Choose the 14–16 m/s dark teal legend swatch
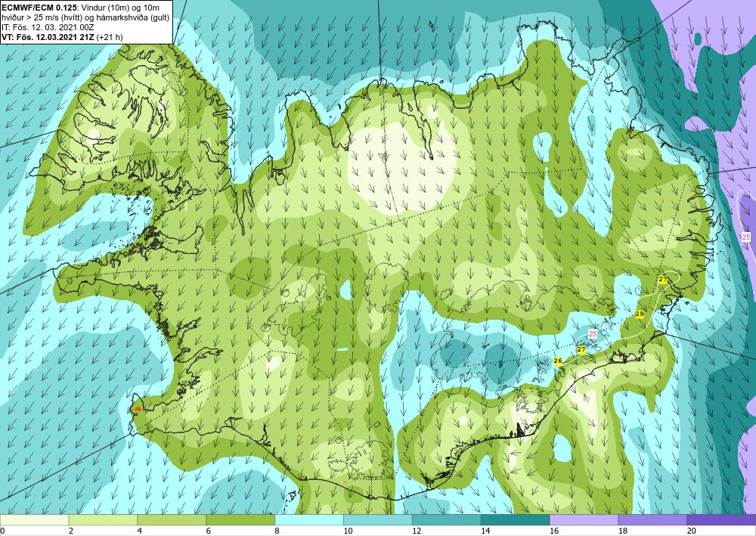This screenshot has width=756, height=536. [x=515, y=519]
